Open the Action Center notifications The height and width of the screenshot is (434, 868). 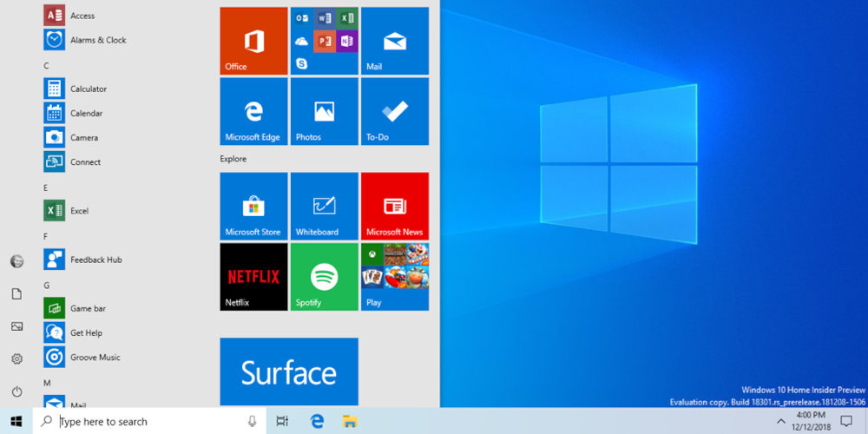(x=845, y=421)
